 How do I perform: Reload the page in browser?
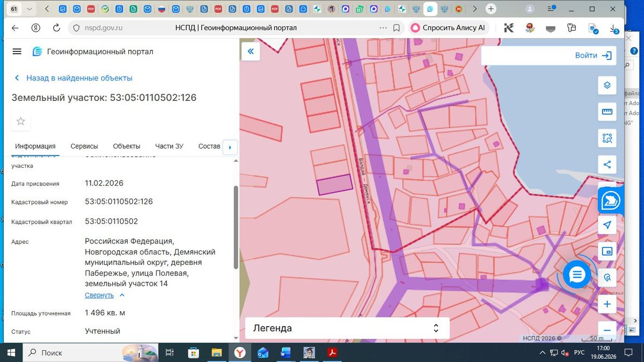pyautogui.click(x=56, y=28)
